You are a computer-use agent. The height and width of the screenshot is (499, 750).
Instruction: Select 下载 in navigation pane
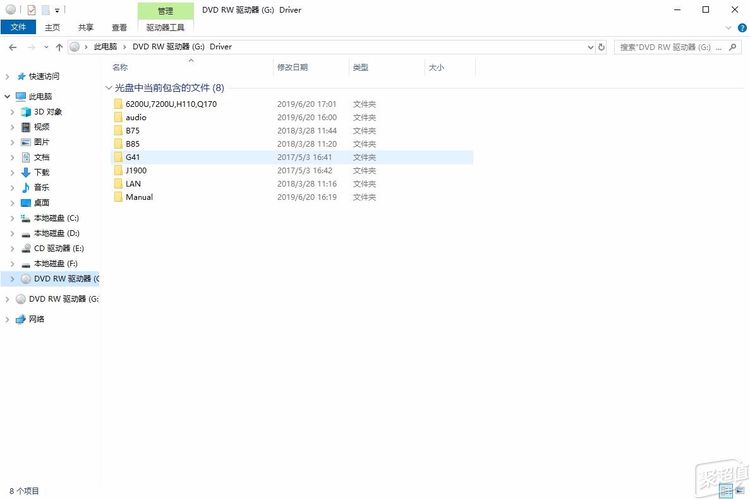tap(42, 172)
